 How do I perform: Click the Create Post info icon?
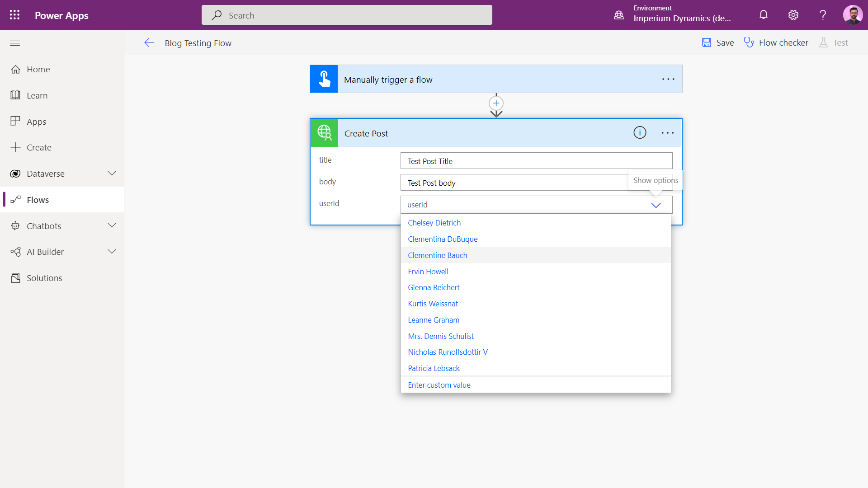640,133
